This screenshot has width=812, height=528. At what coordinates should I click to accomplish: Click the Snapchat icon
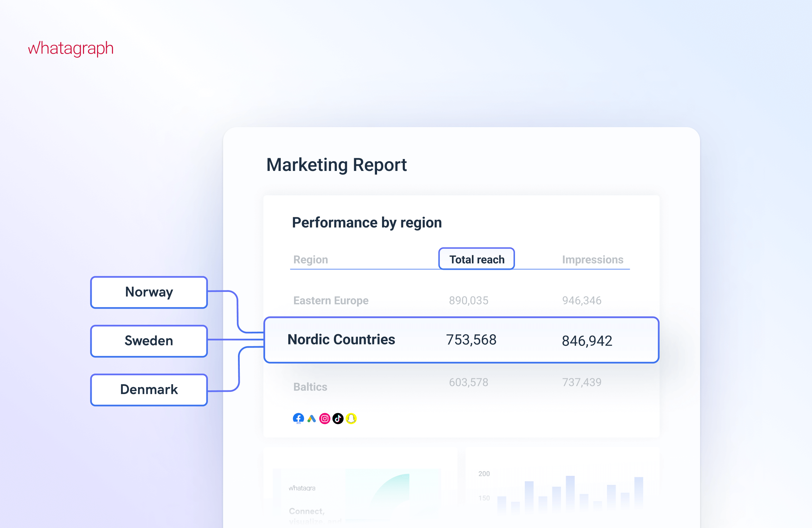point(351,419)
